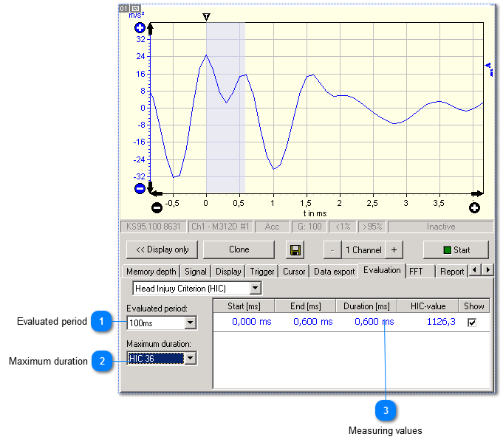Click the minus icon at the time axis start

tap(157, 208)
